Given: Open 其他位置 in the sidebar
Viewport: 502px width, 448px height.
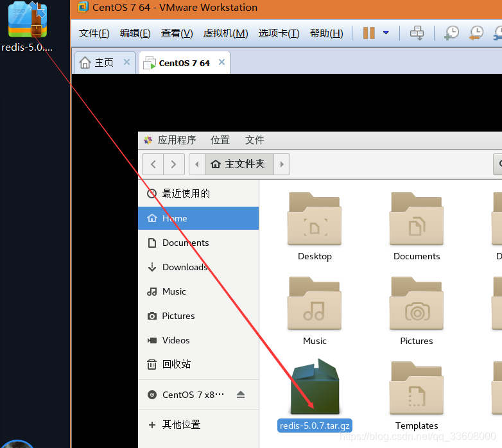Looking at the screenshot, I should [198, 425].
